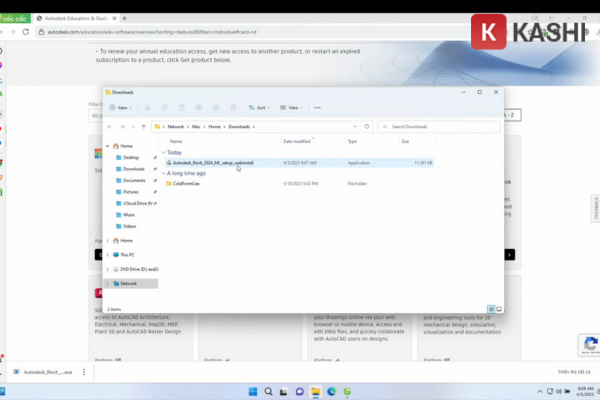
Task: Click the Search Downloads field
Action: click(x=440, y=127)
